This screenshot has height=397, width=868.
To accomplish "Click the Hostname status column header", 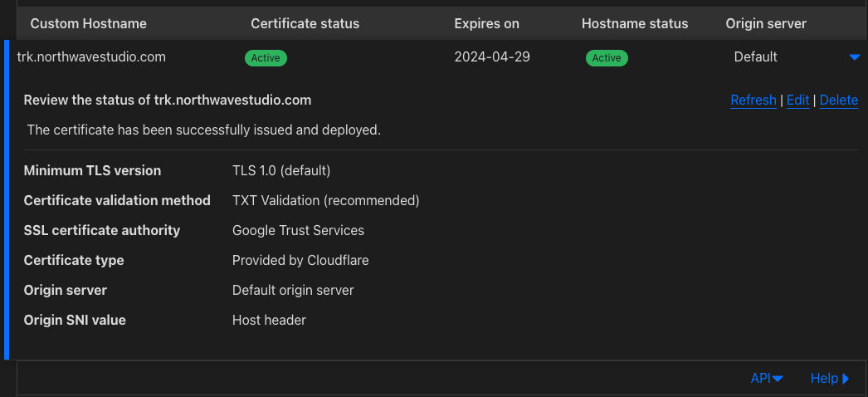I will pos(635,24).
